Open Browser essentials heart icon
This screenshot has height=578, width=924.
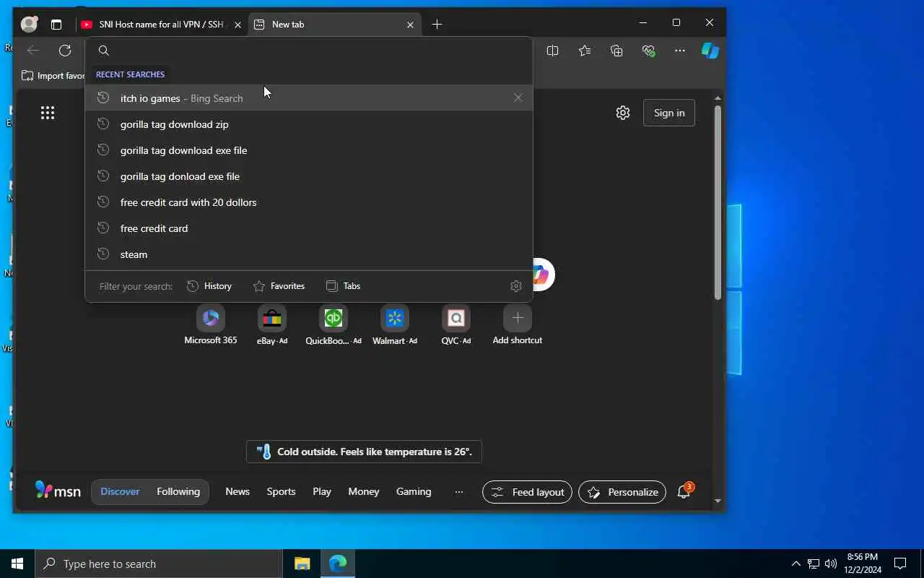click(x=648, y=51)
